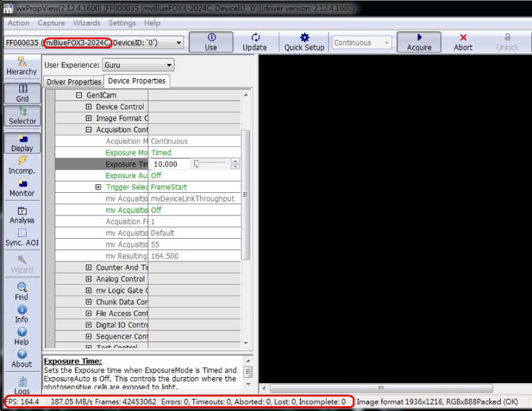Switch to the Driver Properties tab
Screen dimensions: 532x411
pos(74,82)
